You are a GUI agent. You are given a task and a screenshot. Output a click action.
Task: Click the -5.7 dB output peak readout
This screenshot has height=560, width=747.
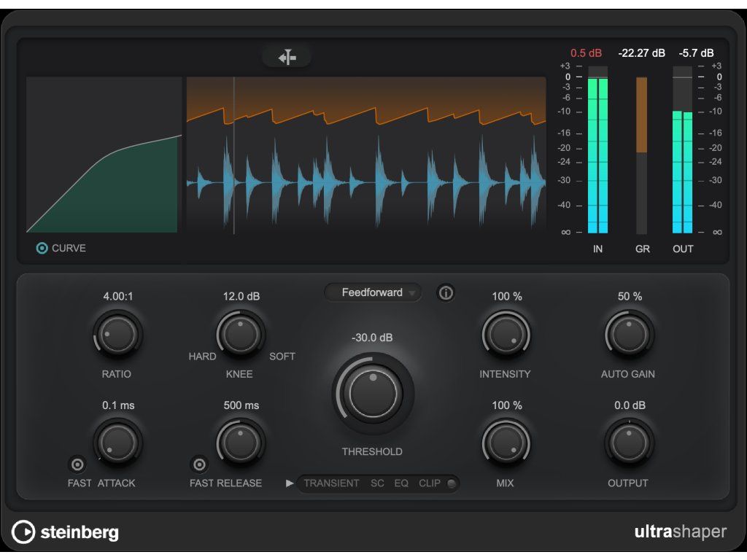[x=696, y=52]
